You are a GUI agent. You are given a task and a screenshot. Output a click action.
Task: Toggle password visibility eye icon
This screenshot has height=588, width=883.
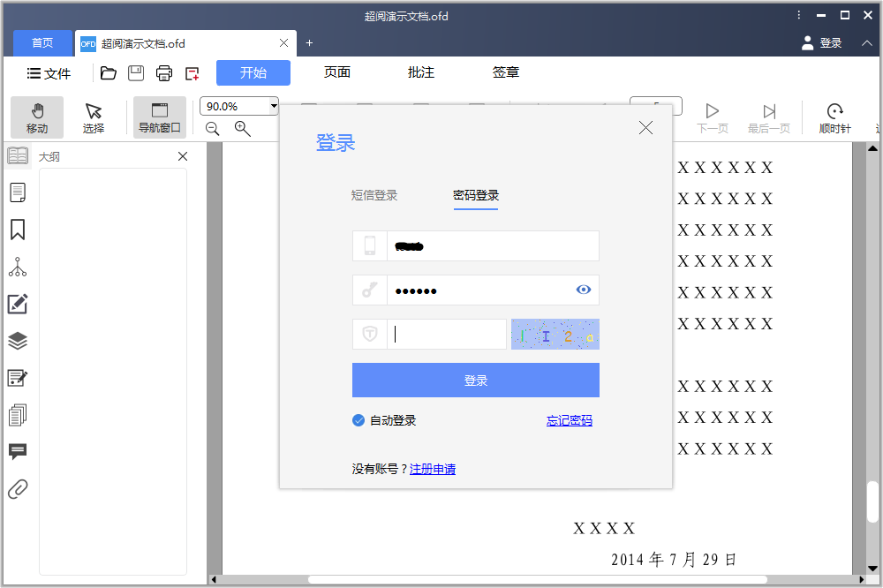[583, 290]
